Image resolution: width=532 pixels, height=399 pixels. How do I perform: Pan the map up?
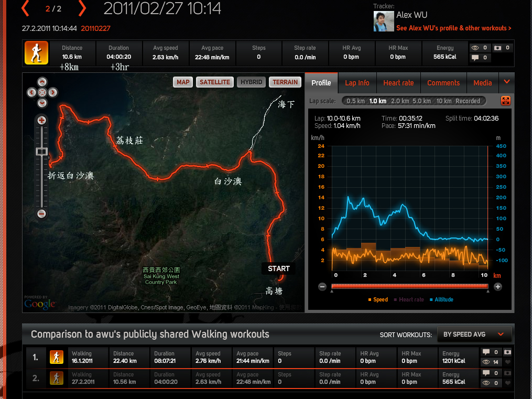(42, 82)
